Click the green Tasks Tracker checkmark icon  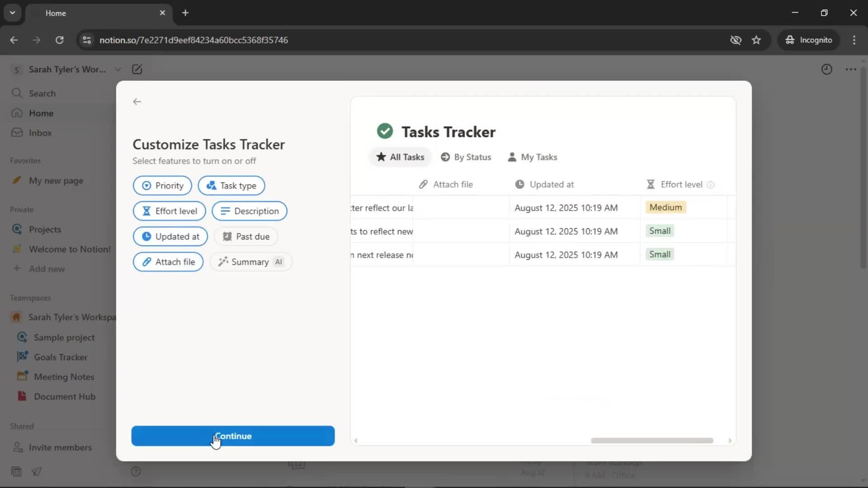coord(385,131)
